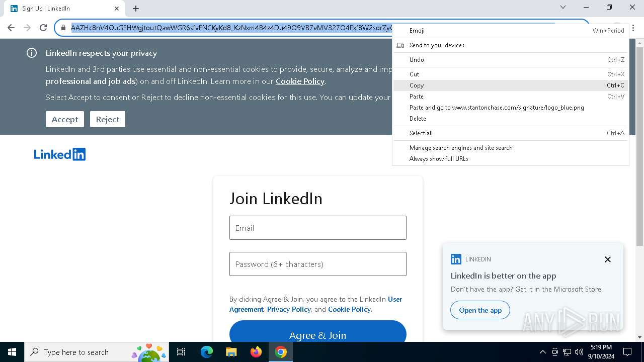The width and height of the screenshot is (644, 362).
Task: Open File Explorer from taskbar
Action: pyautogui.click(x=231, y=352)
